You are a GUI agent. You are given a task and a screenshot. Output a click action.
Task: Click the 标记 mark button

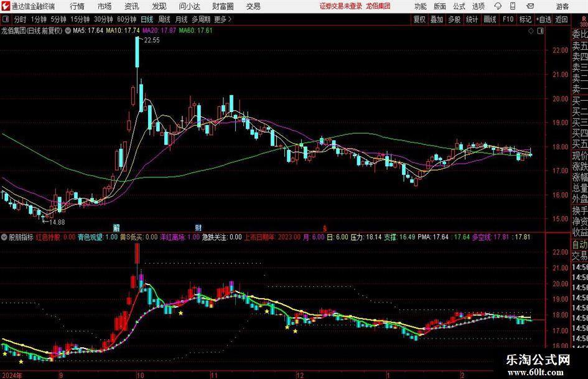525,19
